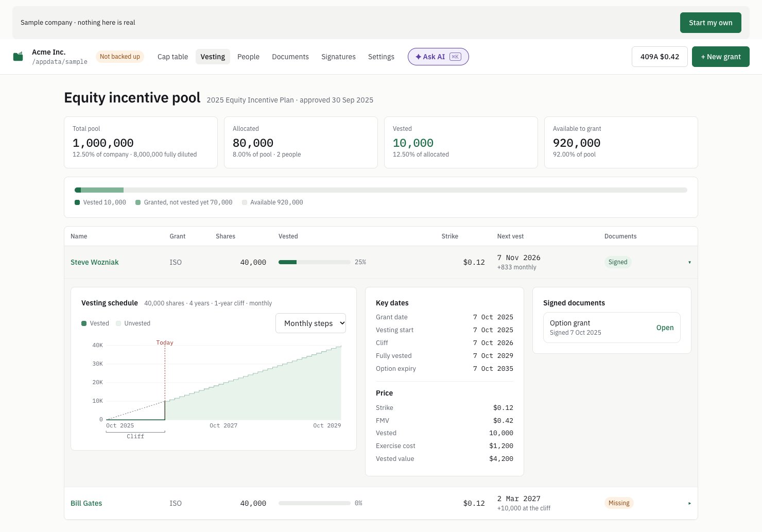Open the Signatures tab
Screen dimensions: 762x532
pyautogui.click(x=338, y=57)
